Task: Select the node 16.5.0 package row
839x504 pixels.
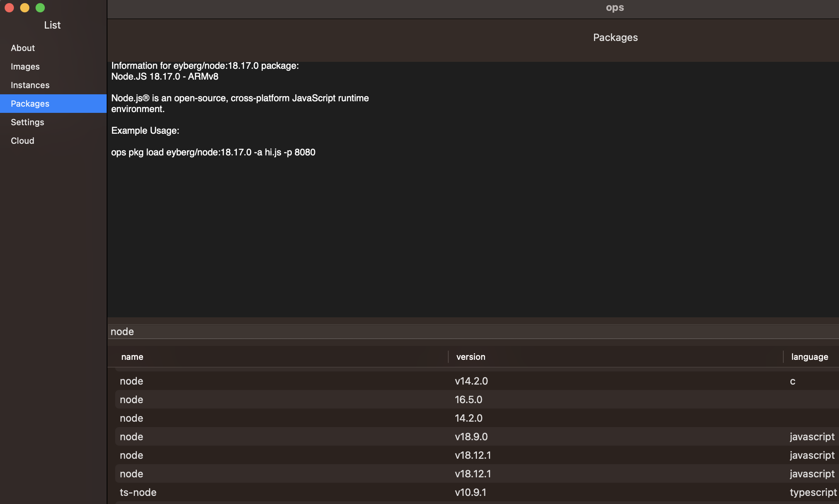Action: [x=477, y=400]
